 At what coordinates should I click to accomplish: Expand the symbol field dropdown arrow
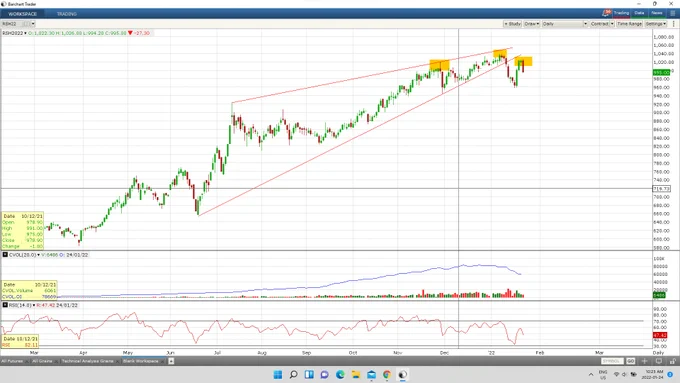click(x=33, y=24)
